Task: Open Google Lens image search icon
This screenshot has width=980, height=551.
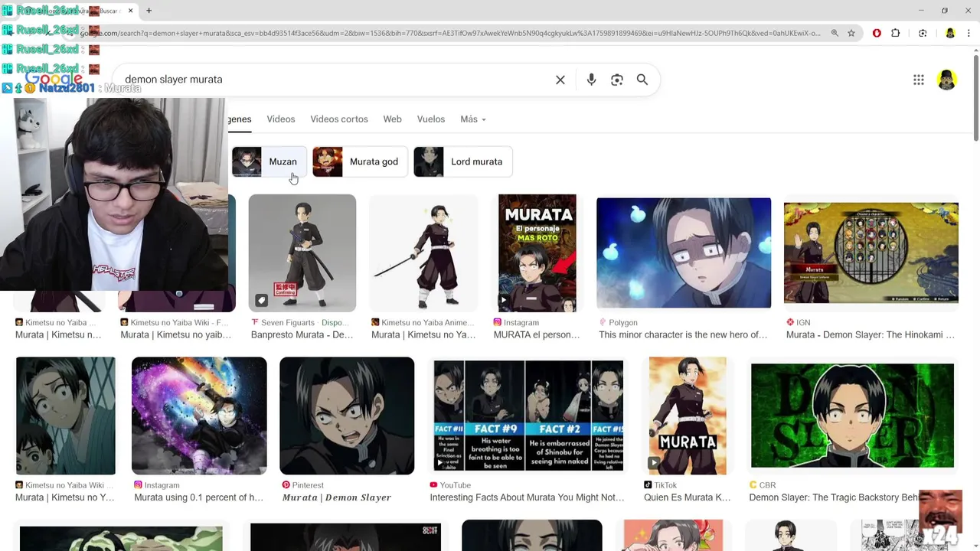Action: (x=617, y=80)
